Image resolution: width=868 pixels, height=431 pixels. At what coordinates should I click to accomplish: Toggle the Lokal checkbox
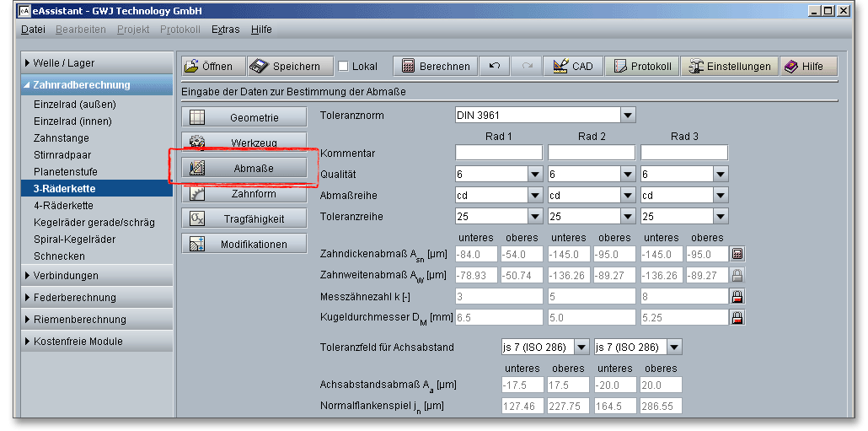coord(343,67)
